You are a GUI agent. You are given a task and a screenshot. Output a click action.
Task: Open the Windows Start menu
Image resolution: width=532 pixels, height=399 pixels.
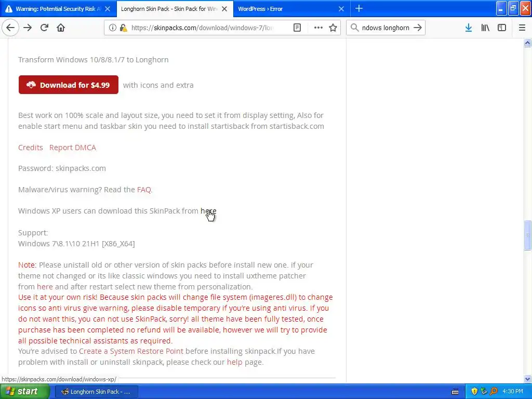(24, 392)
